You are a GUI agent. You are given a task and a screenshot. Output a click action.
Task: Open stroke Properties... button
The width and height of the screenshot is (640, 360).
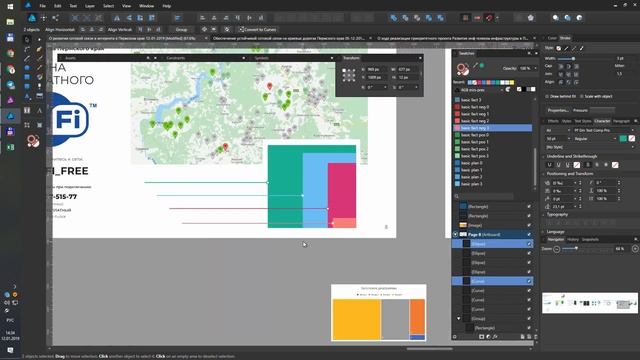click(x=558, y=110)
